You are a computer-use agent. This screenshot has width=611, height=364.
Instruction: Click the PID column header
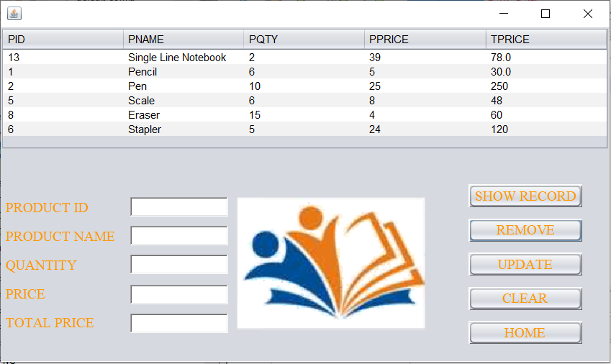coord(63,40)
